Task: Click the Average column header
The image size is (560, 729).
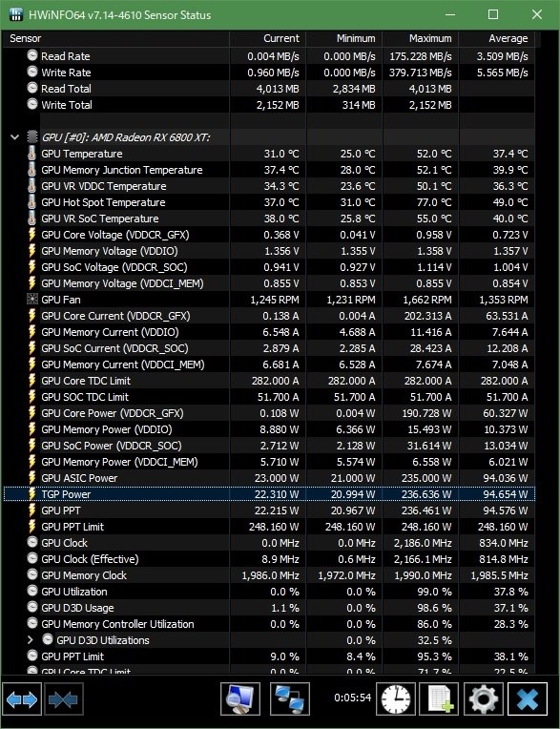Action: [x=496, y=38]
